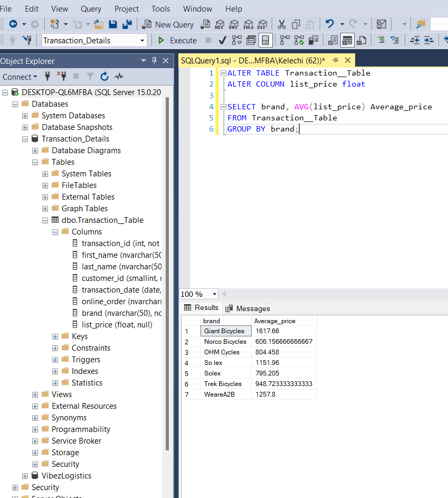Viewport: 448px width, 498px height.
Task: Open the 100 % zoom dropdown
Action: click(214, 294)
